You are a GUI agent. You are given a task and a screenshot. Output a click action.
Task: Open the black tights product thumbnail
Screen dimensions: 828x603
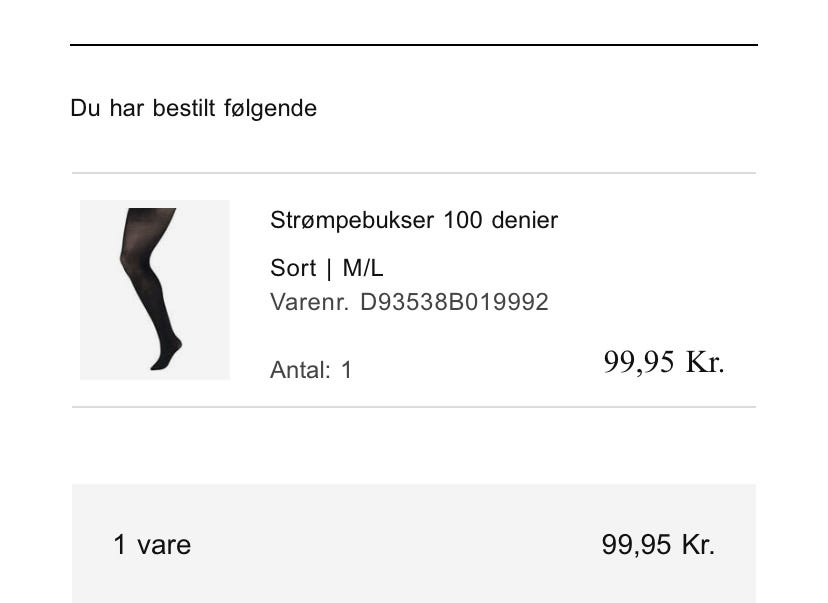pos(155,289)
